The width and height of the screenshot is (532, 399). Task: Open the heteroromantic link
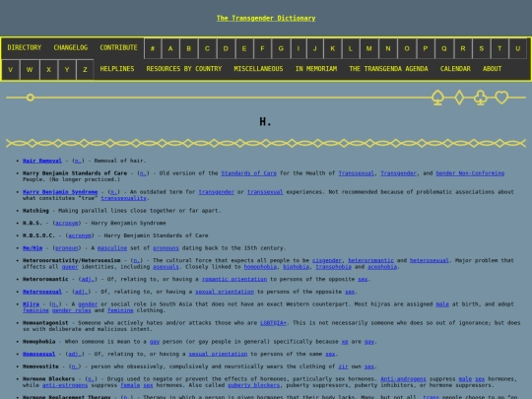pos(370,260)
